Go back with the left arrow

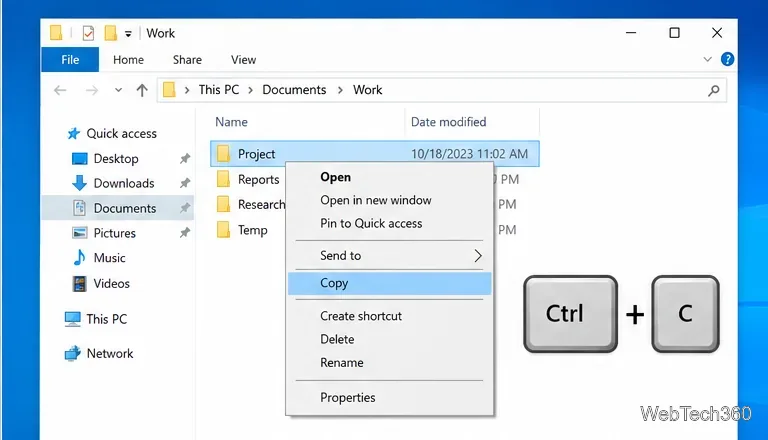click(x=60, y=90)
